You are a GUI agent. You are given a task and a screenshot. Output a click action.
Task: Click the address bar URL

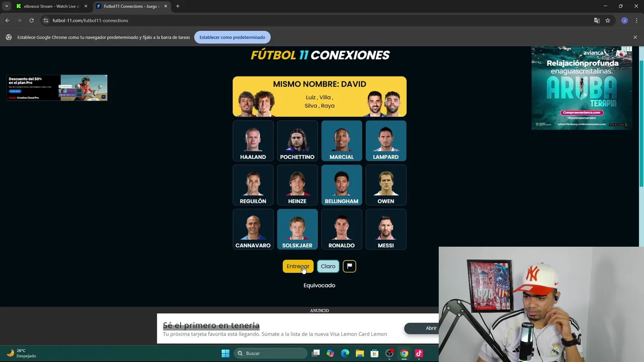click(x=91, y=21)
